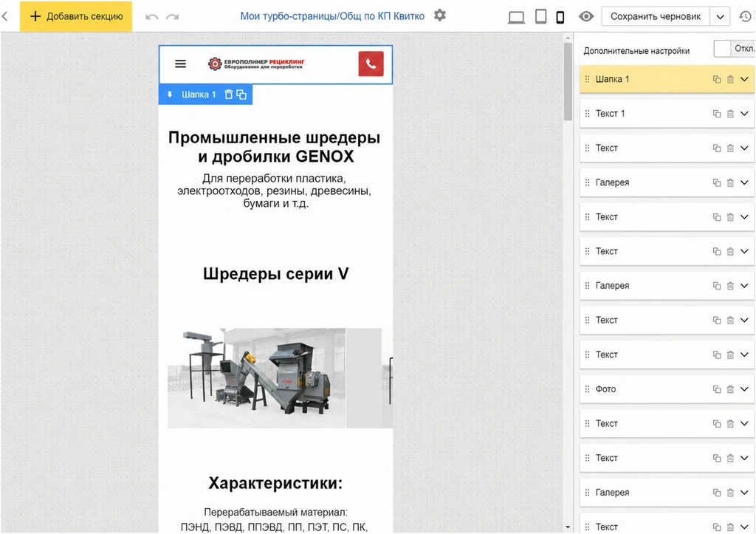Delete the Шапка 1 row in sidebar
Image resolution: width=756 pixels, height=534 pixels.
click(730, 80)
